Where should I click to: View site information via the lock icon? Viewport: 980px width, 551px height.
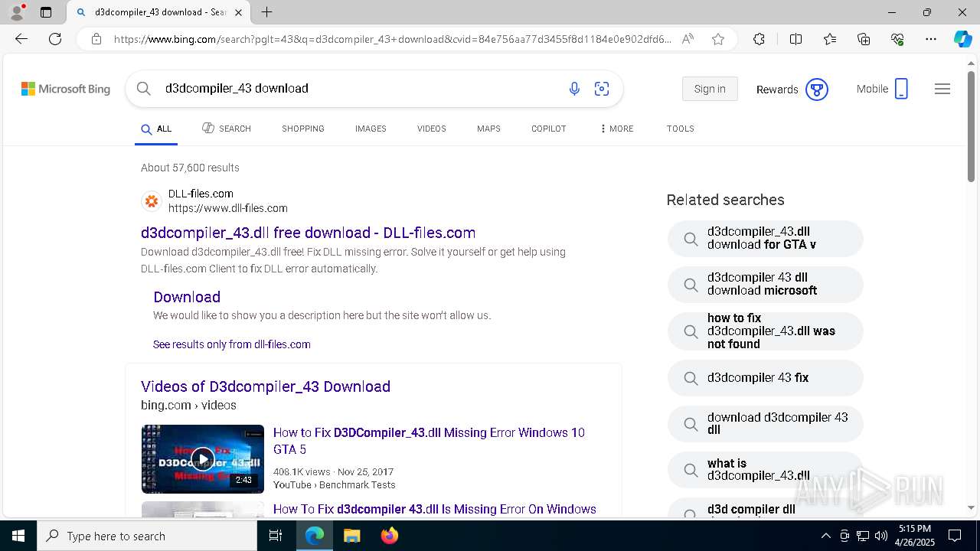click(x=96, y=39)
